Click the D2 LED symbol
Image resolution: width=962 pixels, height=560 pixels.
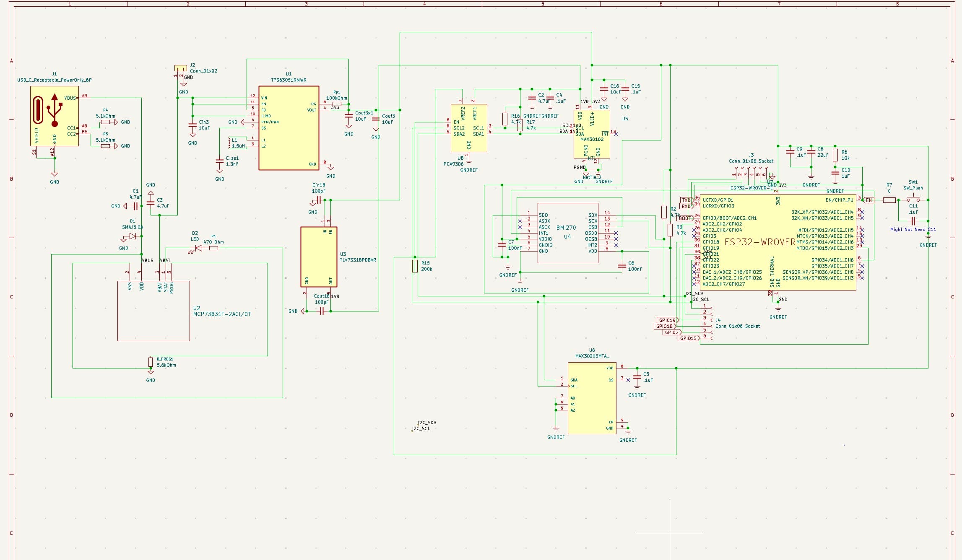[x=198, y=248]
